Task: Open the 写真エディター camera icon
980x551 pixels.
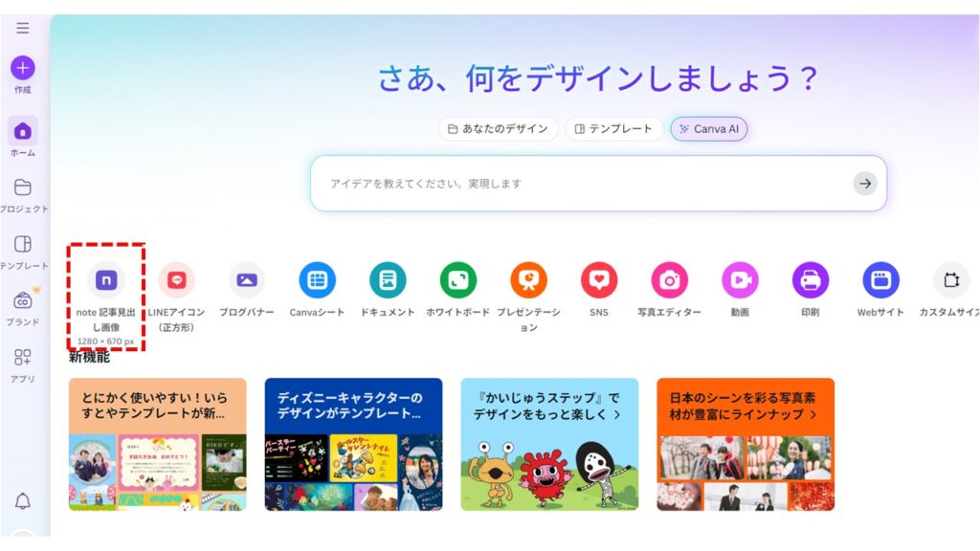Action: (669, 280)
